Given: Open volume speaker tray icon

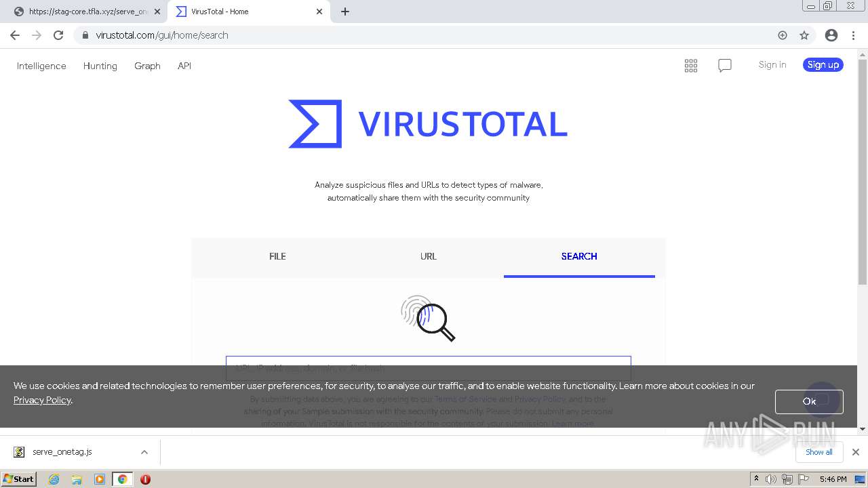Looking at the screenshot, I should coord(771,479).
